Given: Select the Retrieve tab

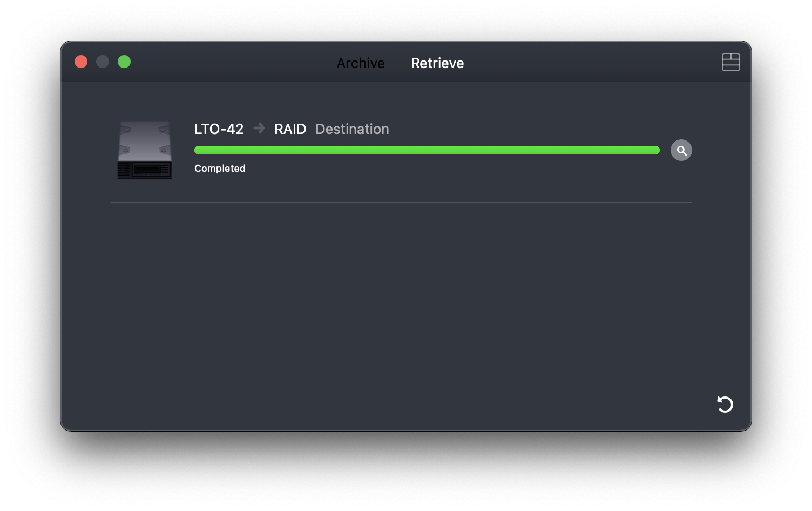Looking at the screenshot, I should point(437,63).
